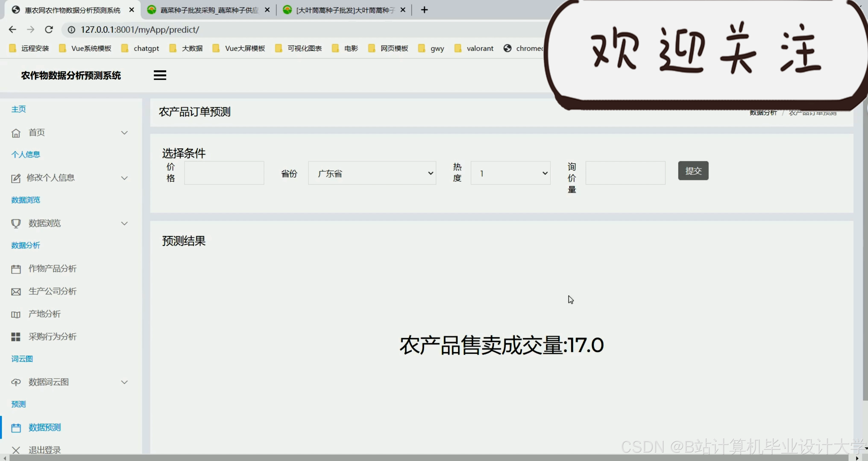Click the 询价量 input field
The width and height of the screenshot is (868, 461).
(625, 173)
